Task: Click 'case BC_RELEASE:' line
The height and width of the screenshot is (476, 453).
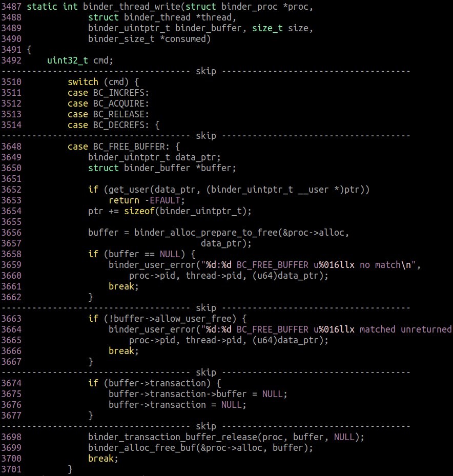Action: pos(108,114)
